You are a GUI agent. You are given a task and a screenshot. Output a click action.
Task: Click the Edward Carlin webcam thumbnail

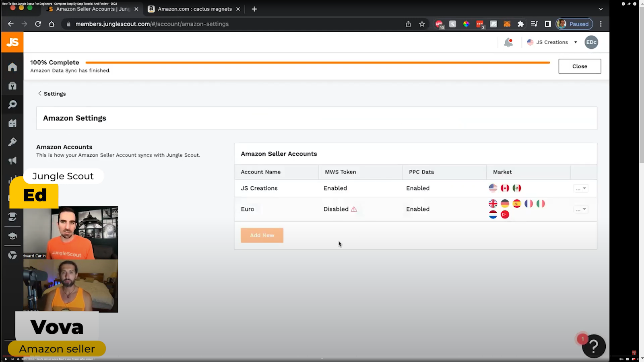[70, 233]
